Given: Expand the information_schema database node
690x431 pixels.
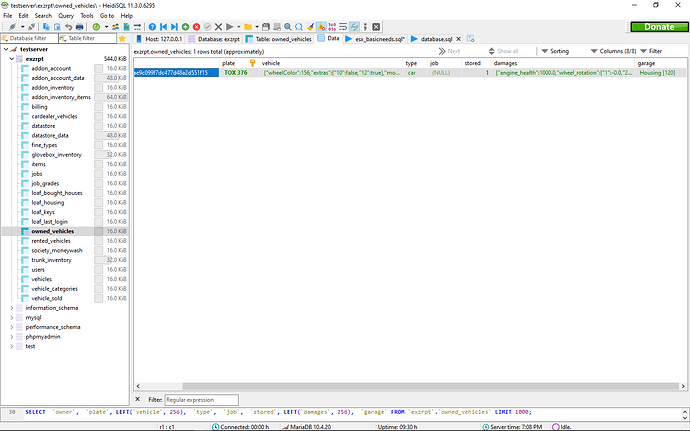Looking at the screenshot, I should (13, 308).
